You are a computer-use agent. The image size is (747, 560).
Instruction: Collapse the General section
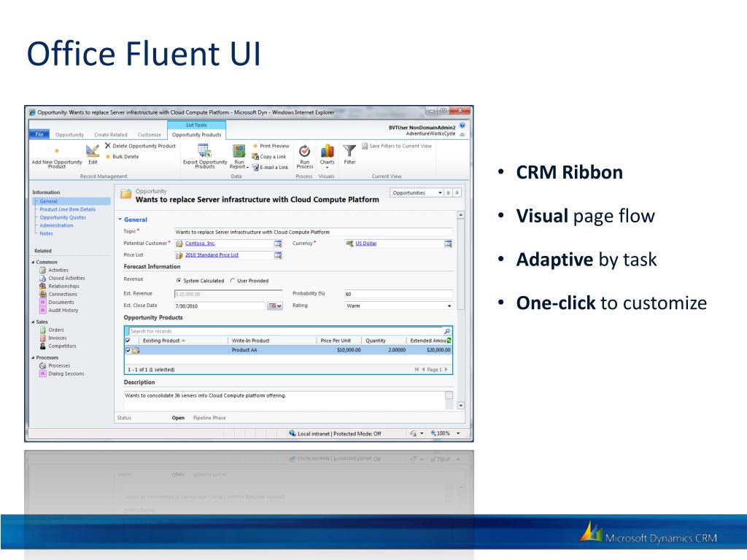[x=120, y=219]
